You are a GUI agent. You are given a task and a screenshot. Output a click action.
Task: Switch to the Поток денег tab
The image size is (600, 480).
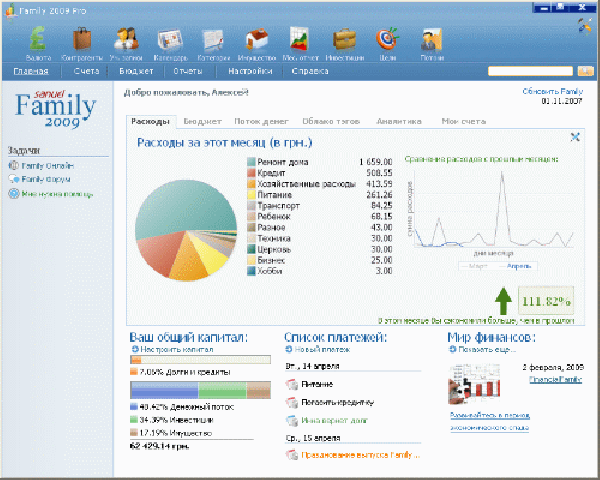pyautogui.click(x=261, y=121)
